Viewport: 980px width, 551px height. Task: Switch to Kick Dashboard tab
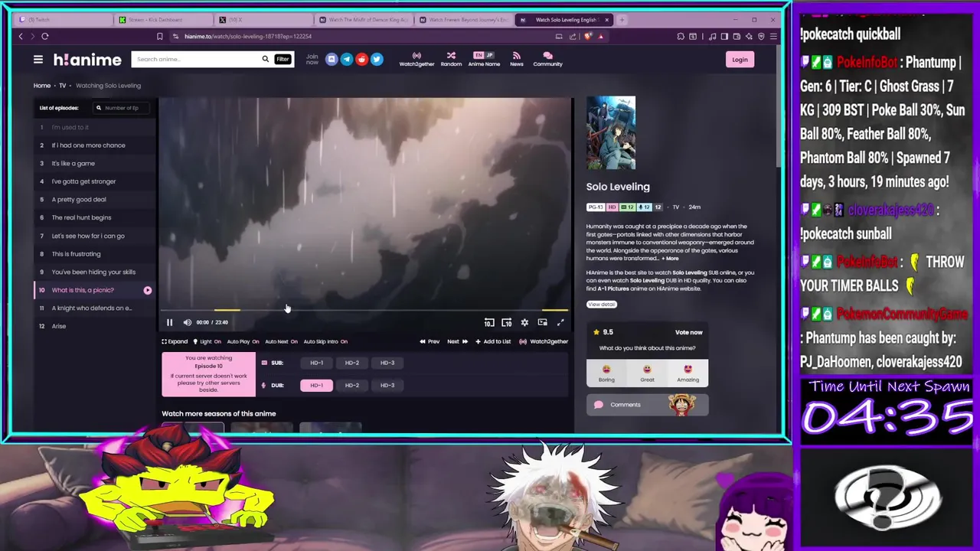pyautogui.click(x=165, y=19)
